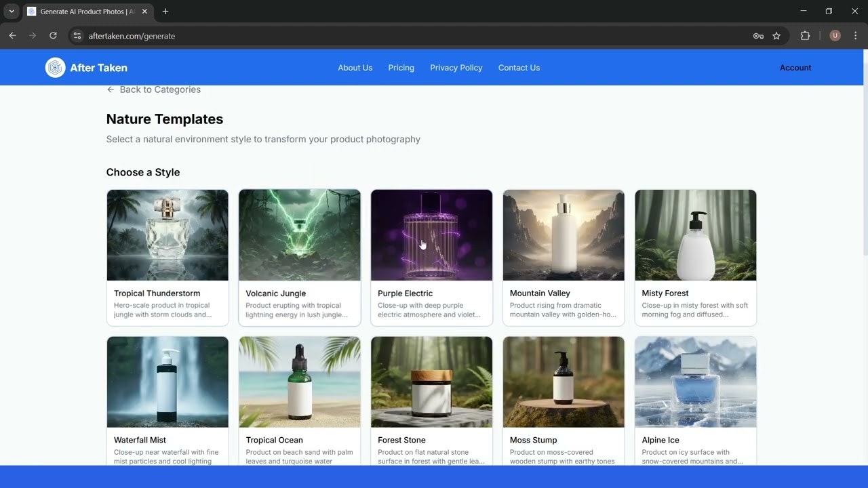Image resolution: width=868 pixels, height=488 pixels.
Task: Open new tab with plus icon
Action: tap(165, 12)
